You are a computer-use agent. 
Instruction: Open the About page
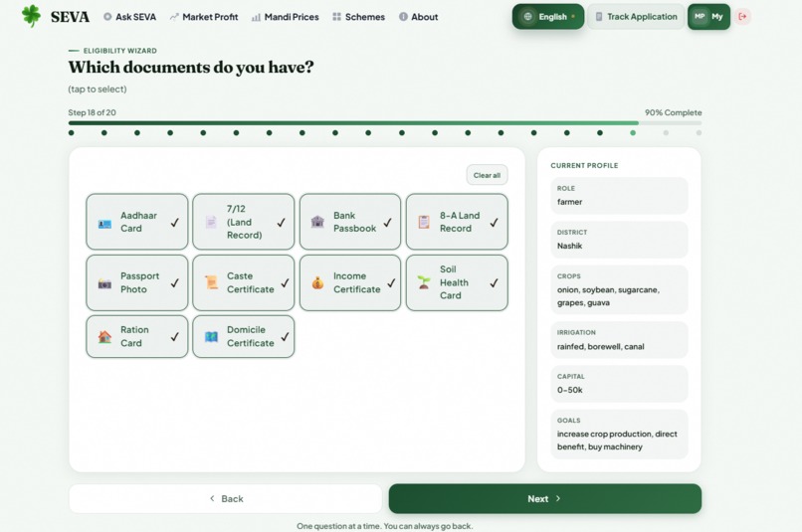point(418,17)
